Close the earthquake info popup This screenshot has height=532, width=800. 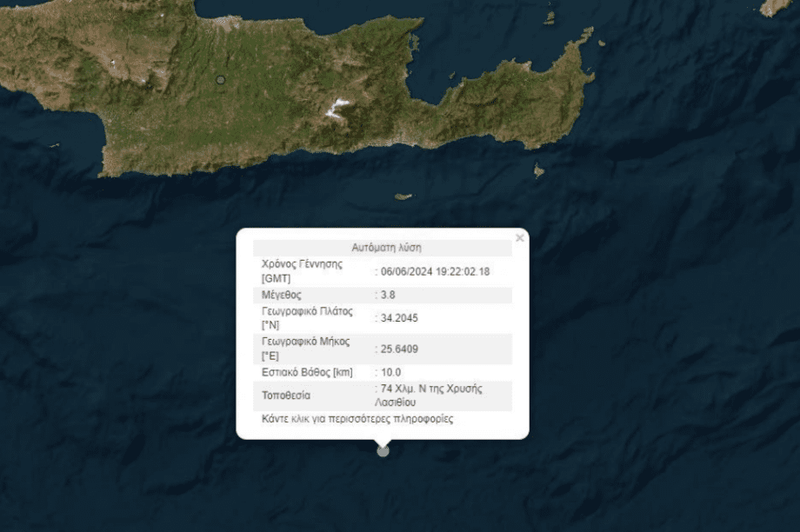pyautogui.click(x=519, y=237)
